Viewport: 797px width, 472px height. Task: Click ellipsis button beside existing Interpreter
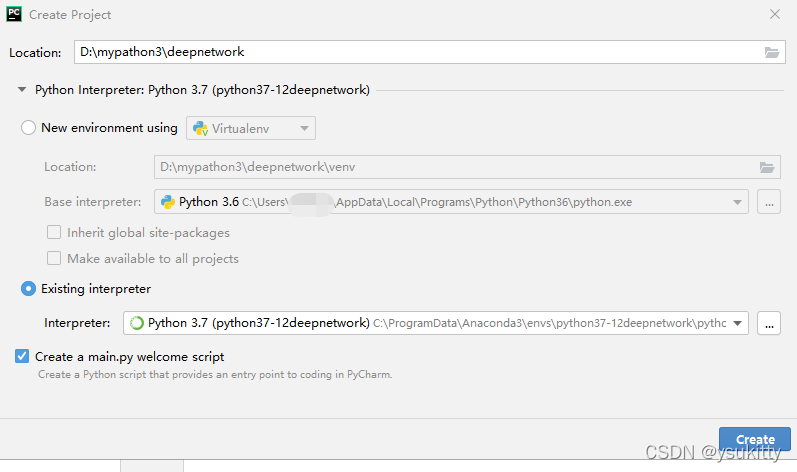click(x=769, y=323)
